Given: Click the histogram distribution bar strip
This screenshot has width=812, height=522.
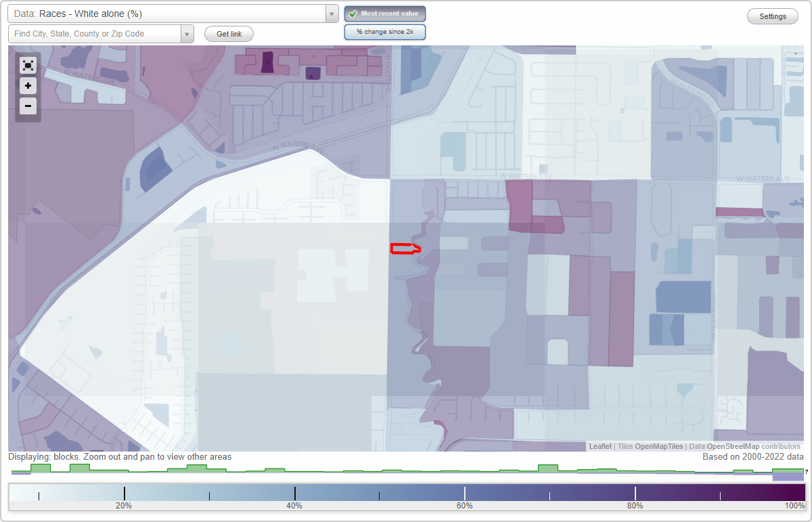Looking at the screenshot, I should tap(407, 472).
